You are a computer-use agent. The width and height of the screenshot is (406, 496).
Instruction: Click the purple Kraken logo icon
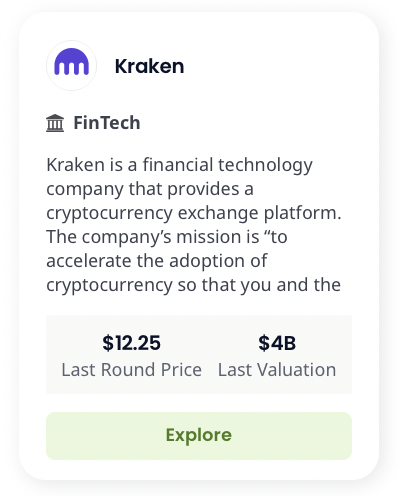pos(71,62)
